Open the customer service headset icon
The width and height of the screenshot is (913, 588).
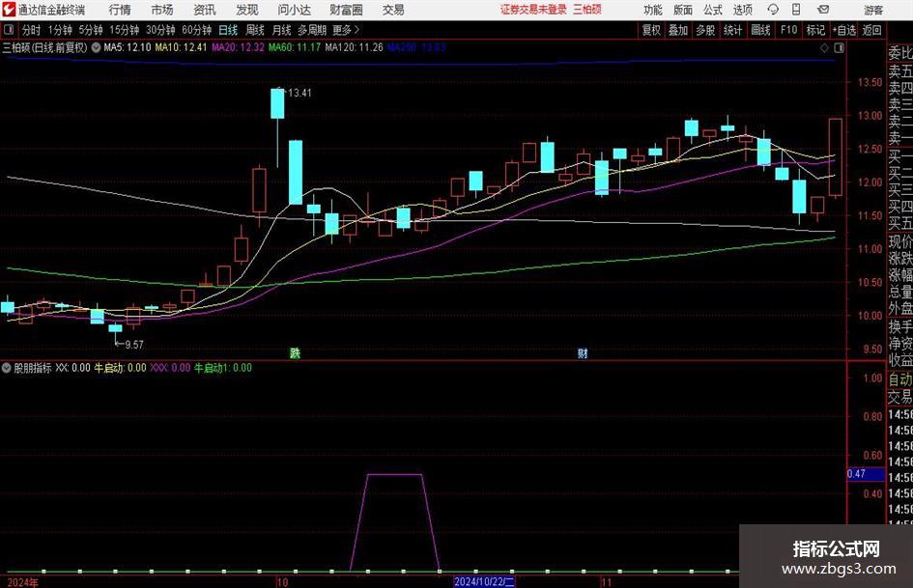point(773,10)
